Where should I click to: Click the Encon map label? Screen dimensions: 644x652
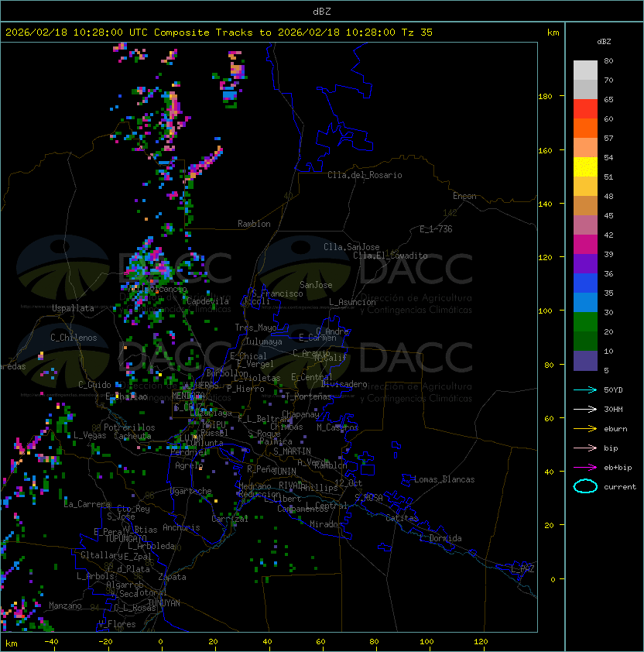[x=464, y=196]
